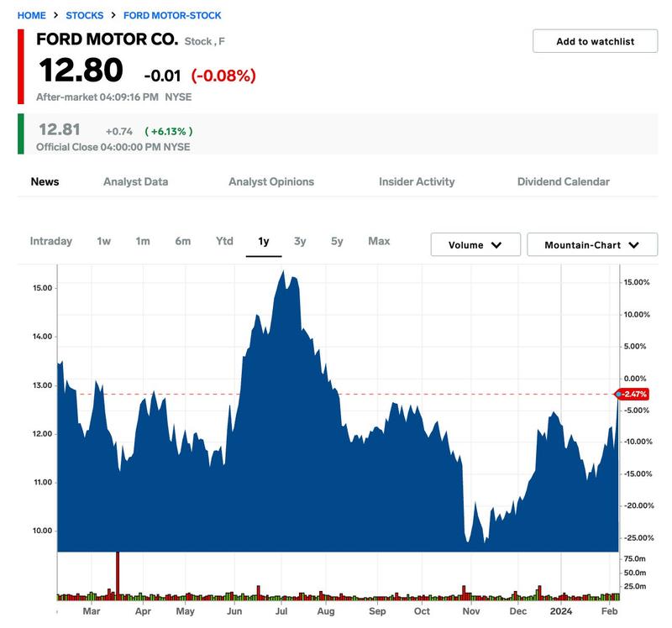Switch chart range to 3y
This screenshot has height=628, width=672.
pos(300,241)
